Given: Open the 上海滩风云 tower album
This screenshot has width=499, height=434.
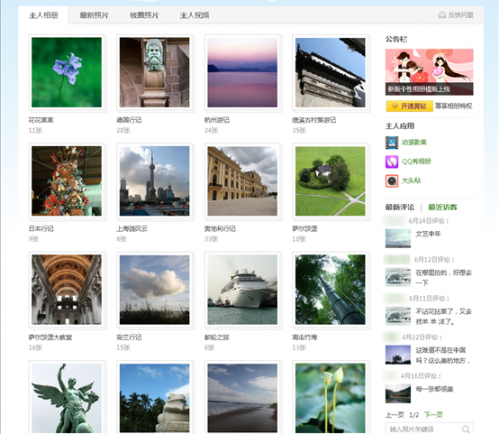Looking at the screenshot, I should (154, 181).
